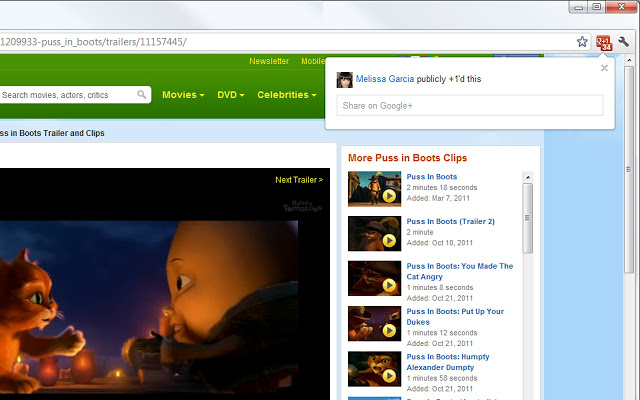Open Melissa Garcia's profile name link
Screen dimensions: 640x400
pos(385,79)
